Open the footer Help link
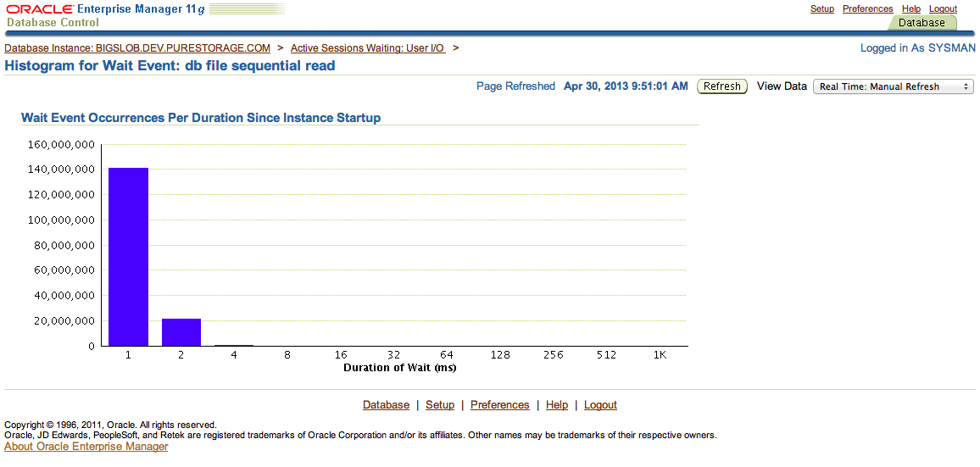 557,405
